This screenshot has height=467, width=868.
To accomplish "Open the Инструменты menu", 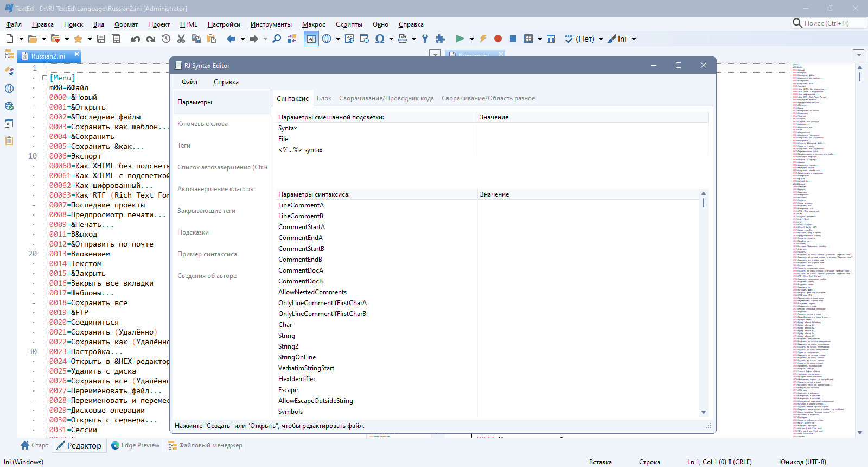I will [271, 24].
